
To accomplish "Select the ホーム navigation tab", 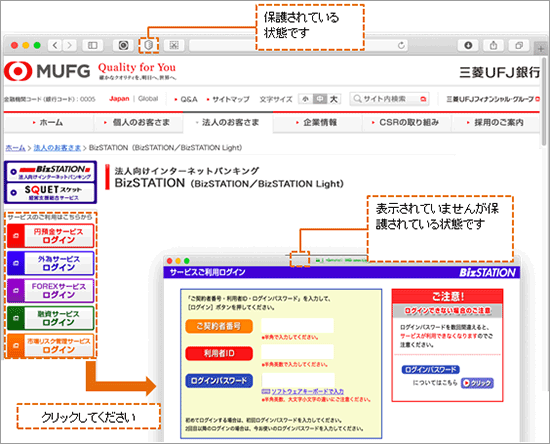I will point(48,123).
